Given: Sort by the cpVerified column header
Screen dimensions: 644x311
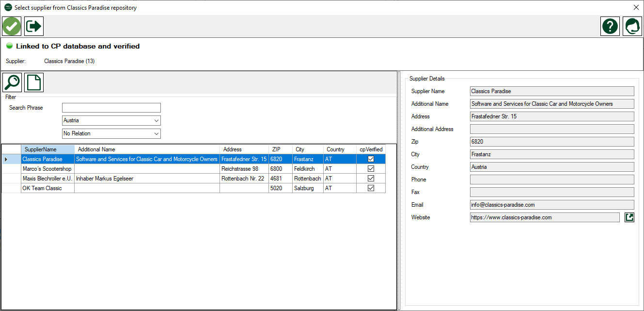Looking at the screenshot, I should click(371, 149).
